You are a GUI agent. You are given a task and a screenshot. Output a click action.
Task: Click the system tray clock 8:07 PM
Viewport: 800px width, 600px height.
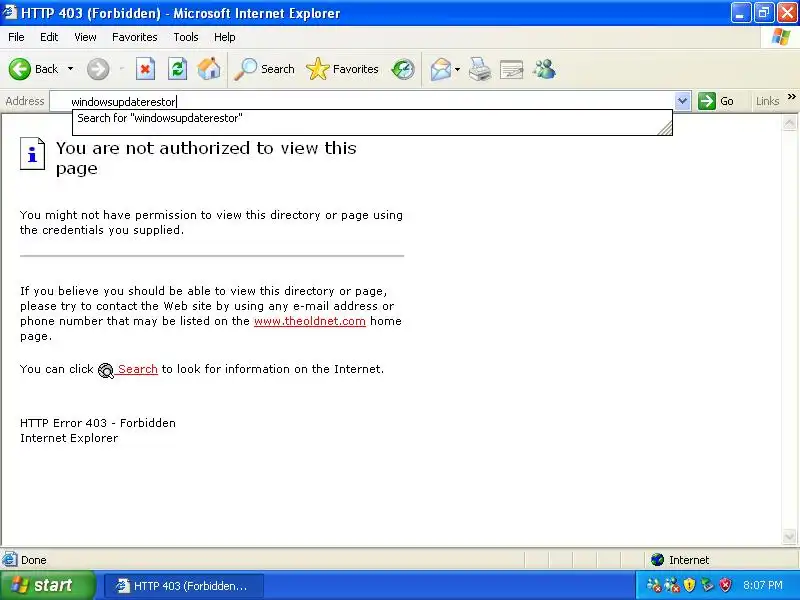[x=763, y=585]
